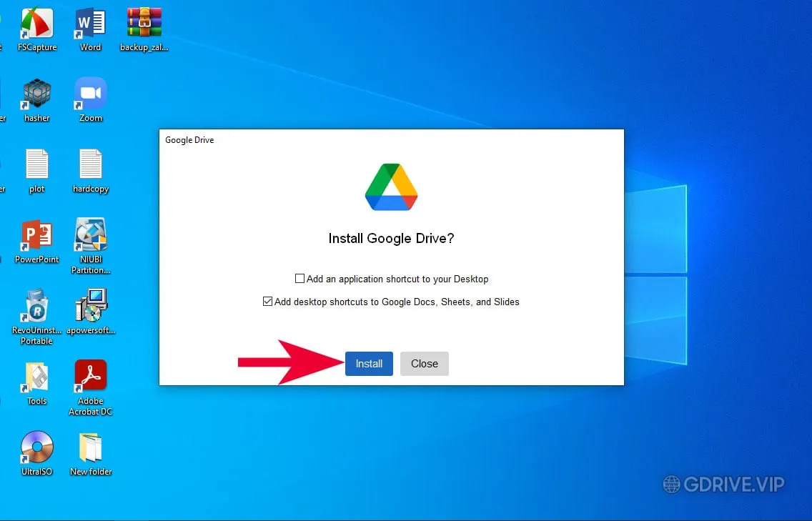Open the PowerPoint shortcut

coord(36,236)
